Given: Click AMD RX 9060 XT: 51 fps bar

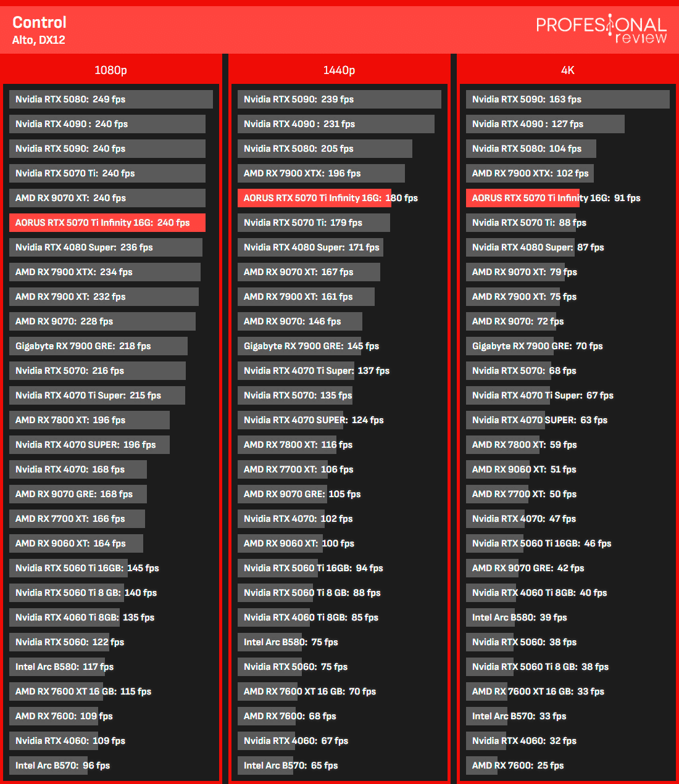Looking at the screenshot, I should (x=498, y=469).
